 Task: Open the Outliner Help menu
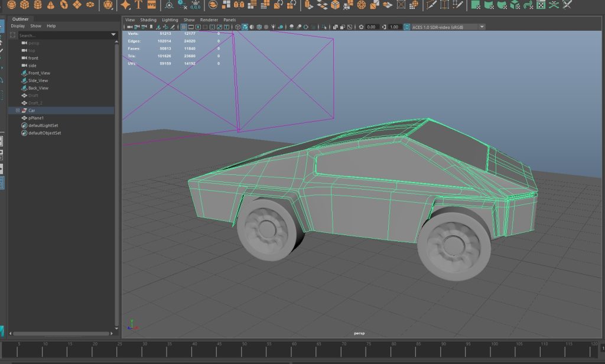pos(51,26)
